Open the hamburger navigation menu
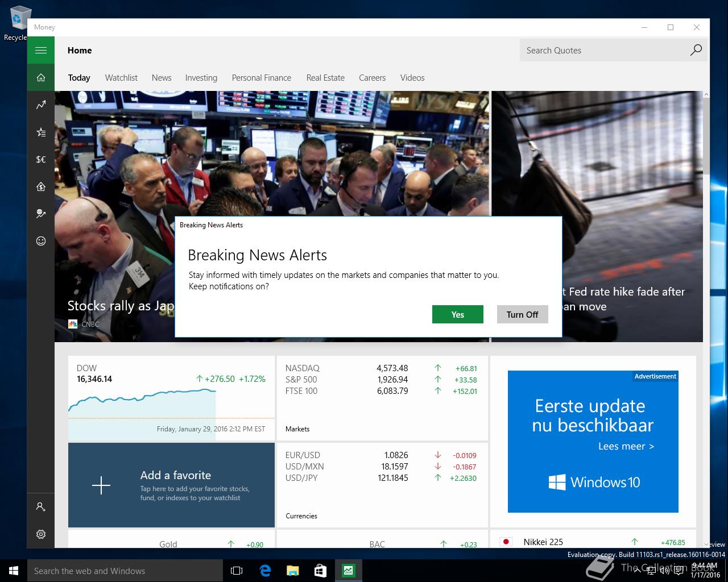Viewport: 728px width, 582px height. [x=41, y=50]
